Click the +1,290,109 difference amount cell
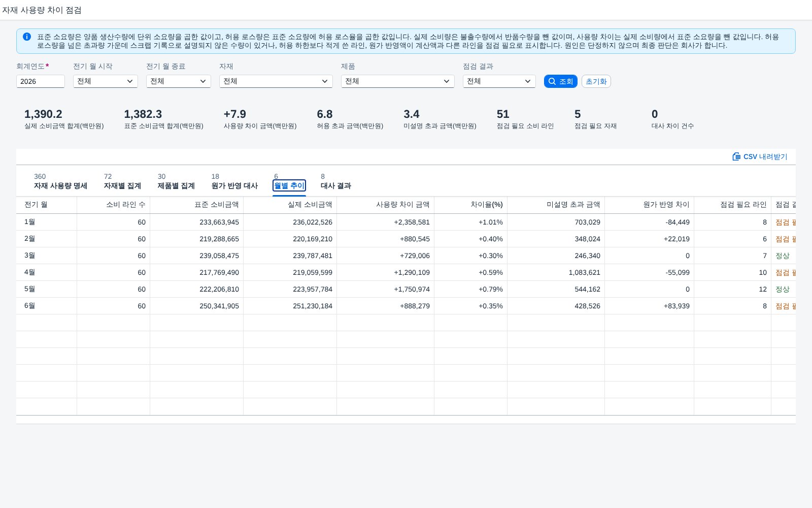 385,272
